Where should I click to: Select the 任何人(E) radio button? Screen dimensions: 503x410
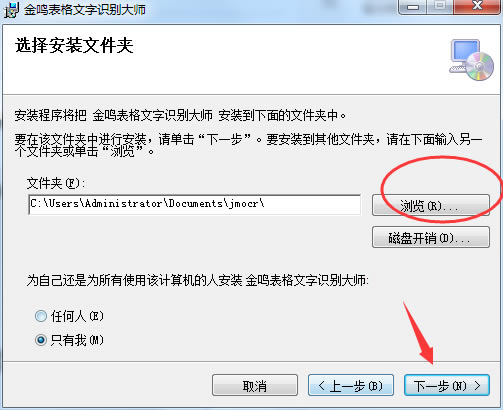[41, 316]
